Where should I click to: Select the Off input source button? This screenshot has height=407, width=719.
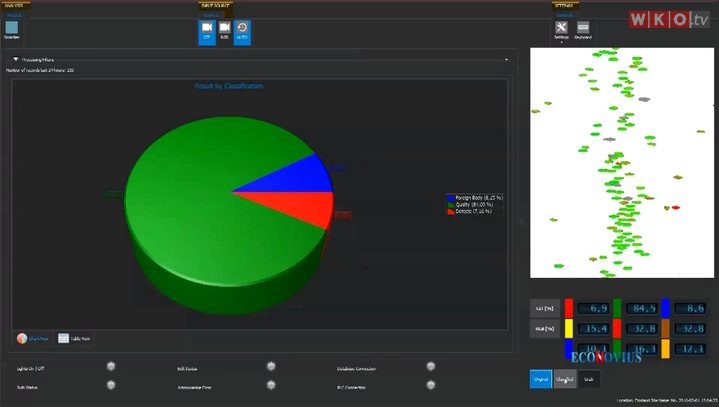[x=207, y=31]
